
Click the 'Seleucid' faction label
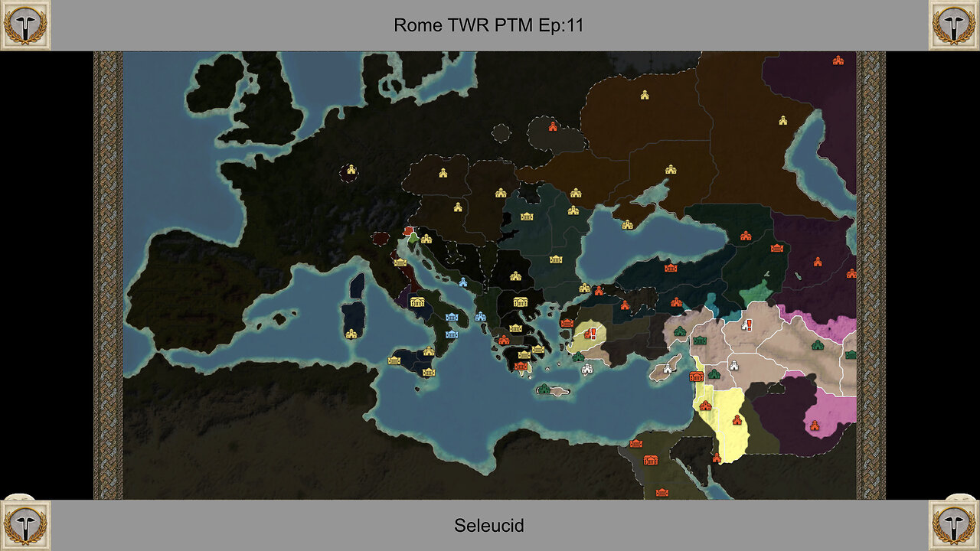click(488, 526)
